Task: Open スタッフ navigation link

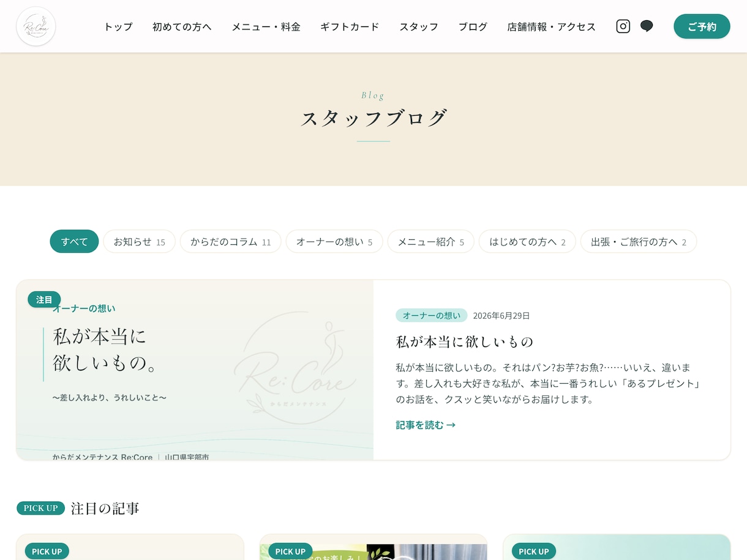Action: point(419,27)
